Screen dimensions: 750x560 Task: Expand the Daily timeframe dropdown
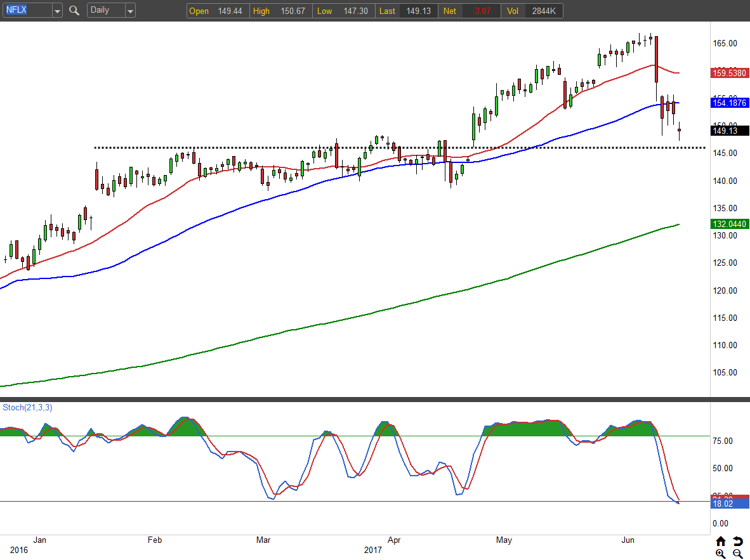coord(129,11)
